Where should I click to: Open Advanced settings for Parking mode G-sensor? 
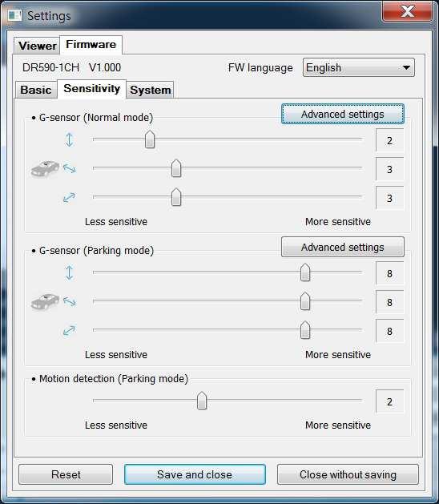point(343,247)
